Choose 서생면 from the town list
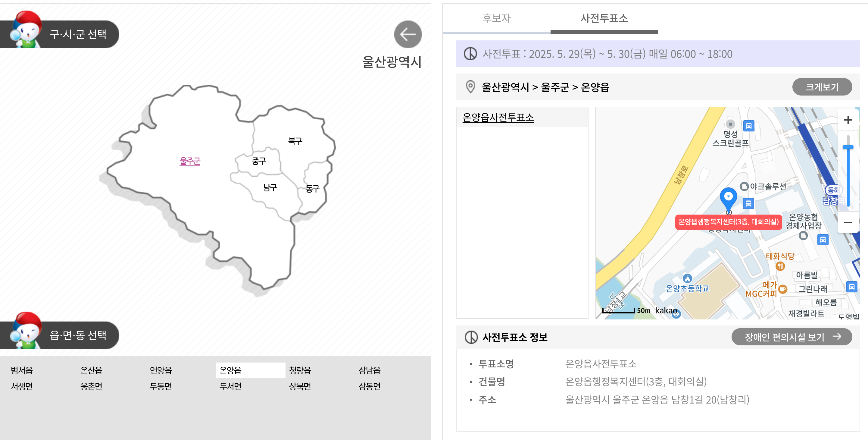Image resolution: width=868 pixels, height=440 pixels. click(x=22, y=386)
